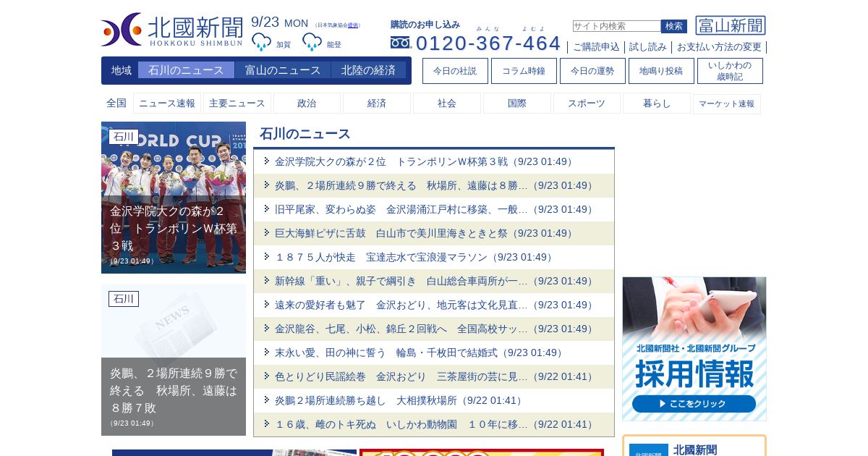Open the ご購読申込 link
Viewport: 868px width, 456px height.
[x=596, y=47]
